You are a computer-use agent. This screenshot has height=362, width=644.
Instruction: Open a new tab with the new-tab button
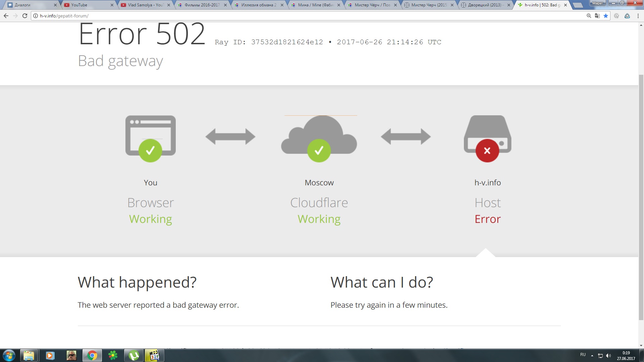(578, 5)
